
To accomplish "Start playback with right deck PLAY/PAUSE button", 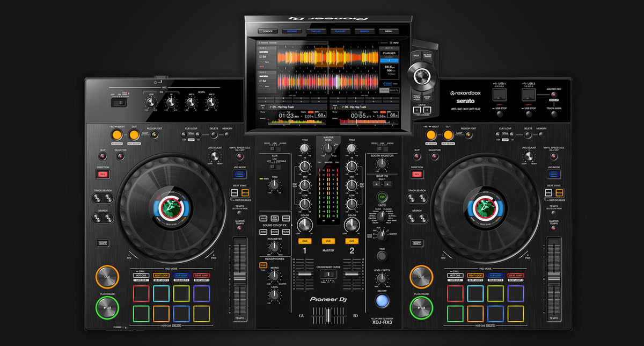I will coord(421,308).
